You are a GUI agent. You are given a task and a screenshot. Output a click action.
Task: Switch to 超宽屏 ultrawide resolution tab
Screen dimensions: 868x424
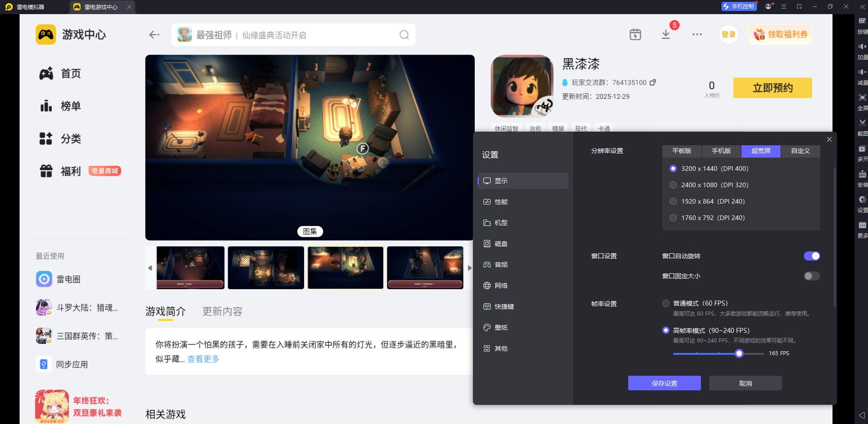[x=761, y=151]
